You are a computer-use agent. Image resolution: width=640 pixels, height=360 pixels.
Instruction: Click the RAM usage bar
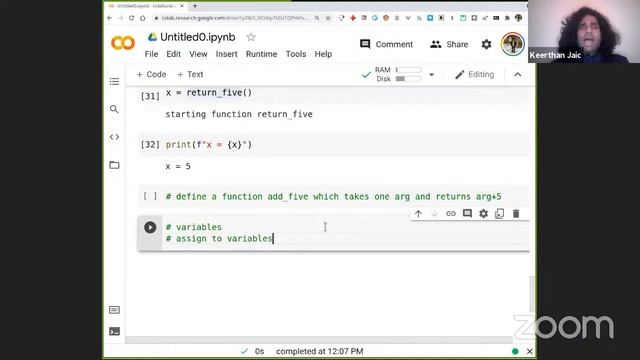408,70
